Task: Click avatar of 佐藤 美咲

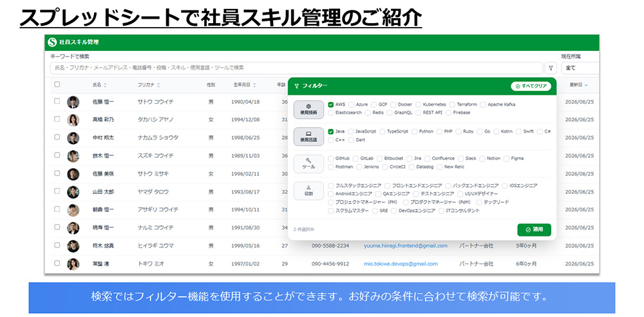Action: [73, 173]
